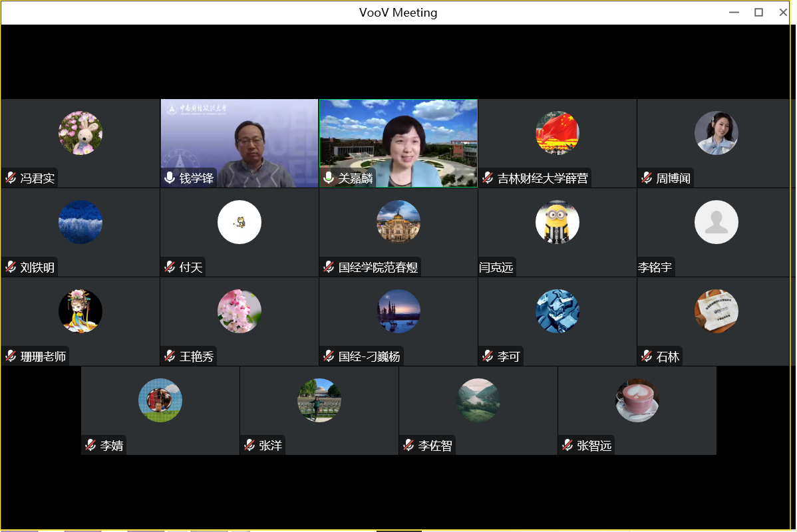Click the red flag avatar of 吉林财经大学薛营
This screenshot has height=532, width=797.
coord(557,133)
